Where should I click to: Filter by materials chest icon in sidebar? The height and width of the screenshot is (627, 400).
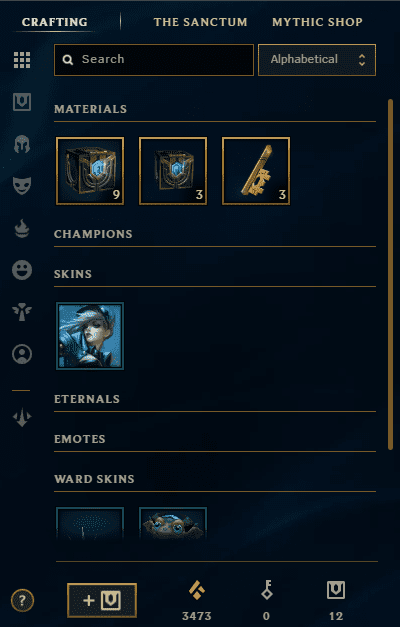tap(22, 102)
